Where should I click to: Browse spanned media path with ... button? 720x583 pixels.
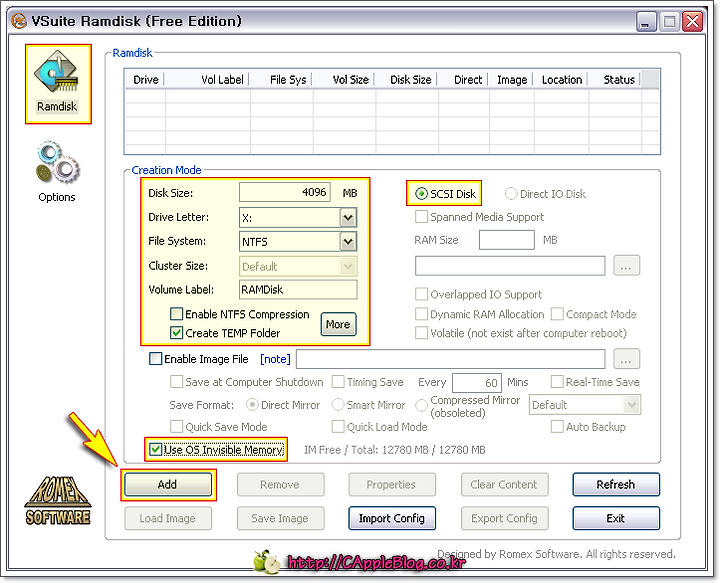tap(626, 265)
